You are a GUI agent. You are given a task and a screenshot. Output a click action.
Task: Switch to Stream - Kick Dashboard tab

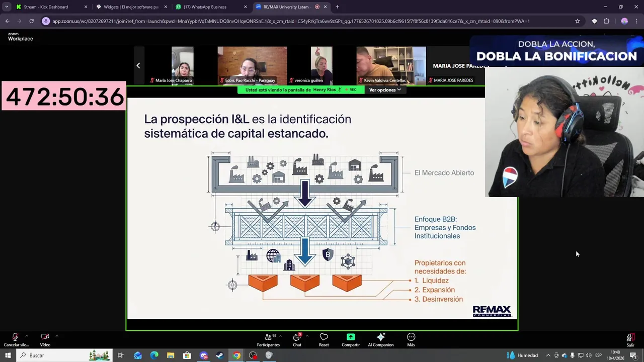click(x=50, y=7)
